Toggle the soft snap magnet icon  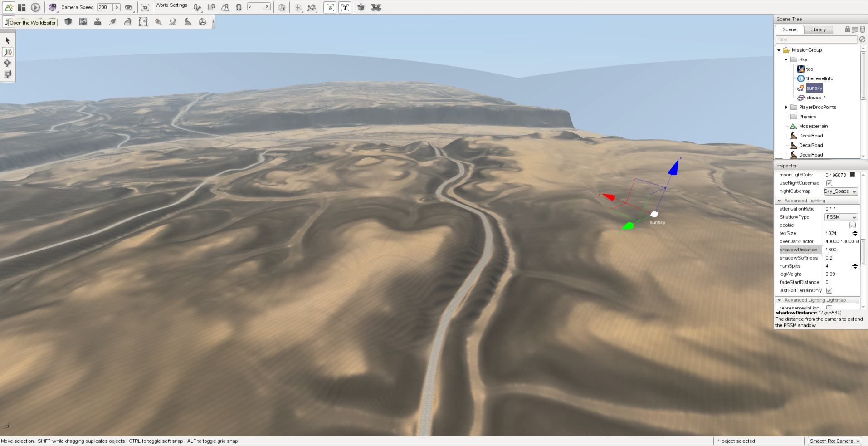coord(239,7)
